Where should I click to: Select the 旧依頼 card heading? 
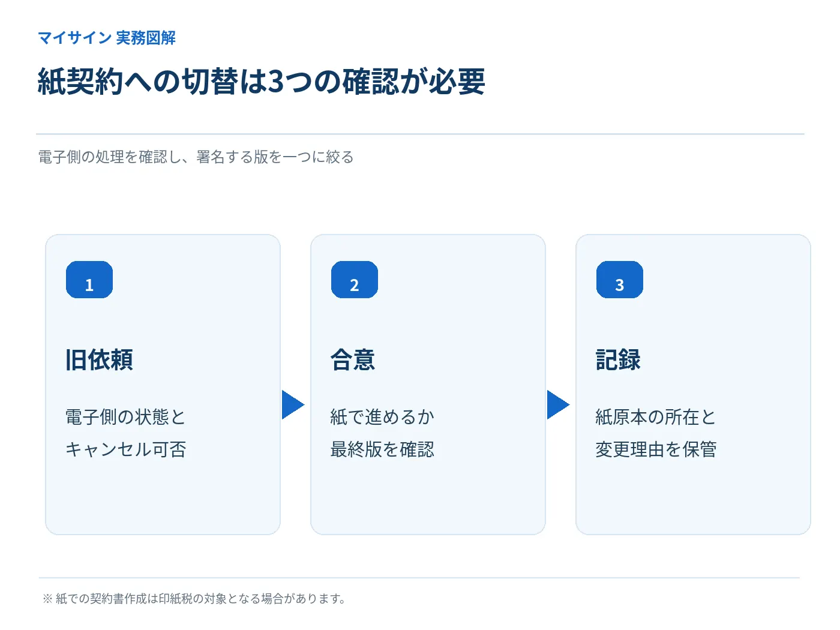click(99, 360)
